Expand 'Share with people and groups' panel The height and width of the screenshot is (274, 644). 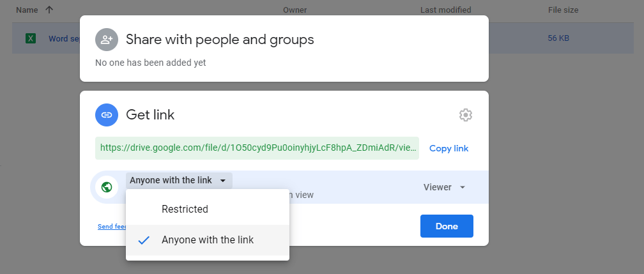pos(220,40)
